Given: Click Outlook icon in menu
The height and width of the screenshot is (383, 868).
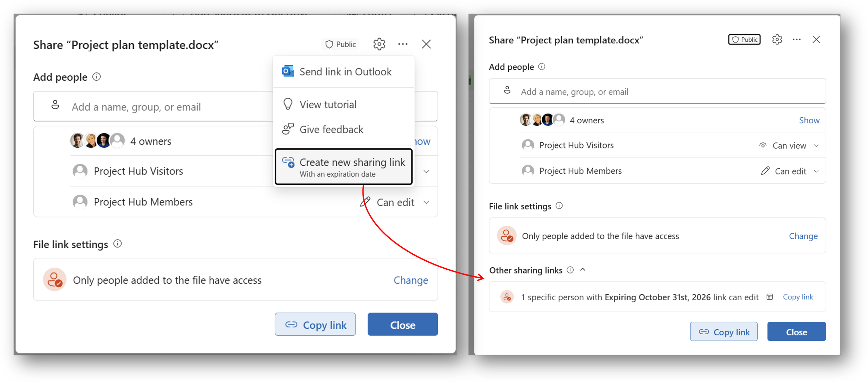Looking at the screenshot, I should [x=288, y=71].
